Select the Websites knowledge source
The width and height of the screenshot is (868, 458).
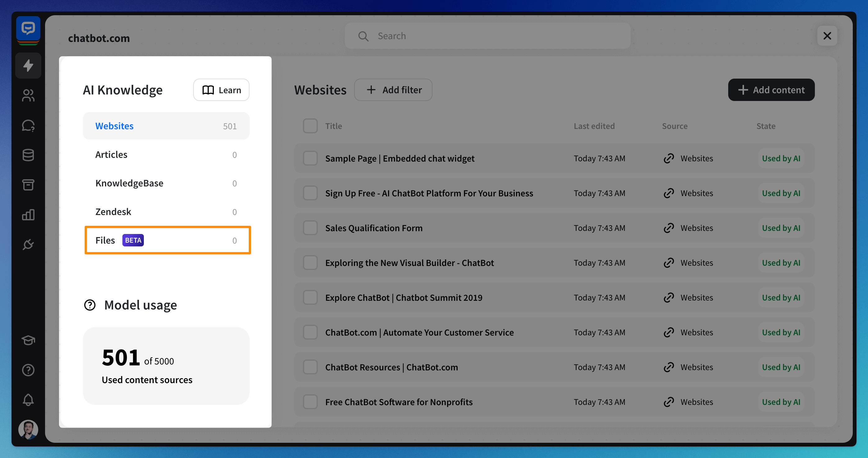pos(166,126)
